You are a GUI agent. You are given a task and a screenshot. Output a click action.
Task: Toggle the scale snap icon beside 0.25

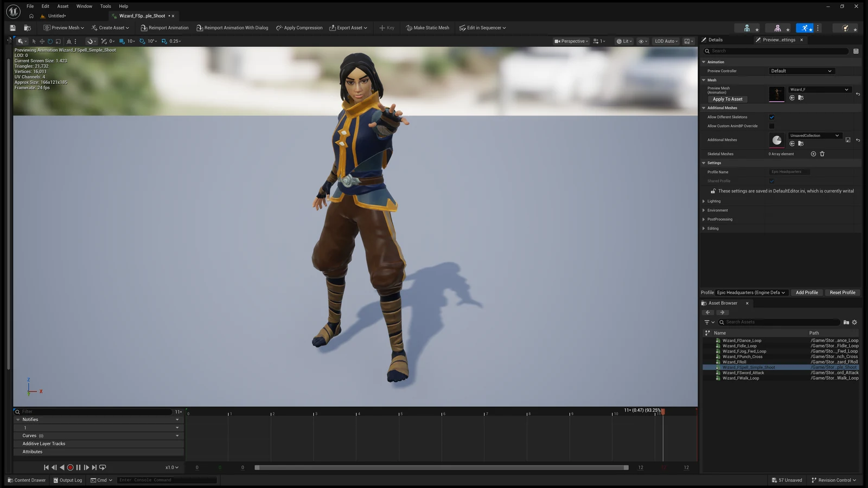click(x=164, y=41)
